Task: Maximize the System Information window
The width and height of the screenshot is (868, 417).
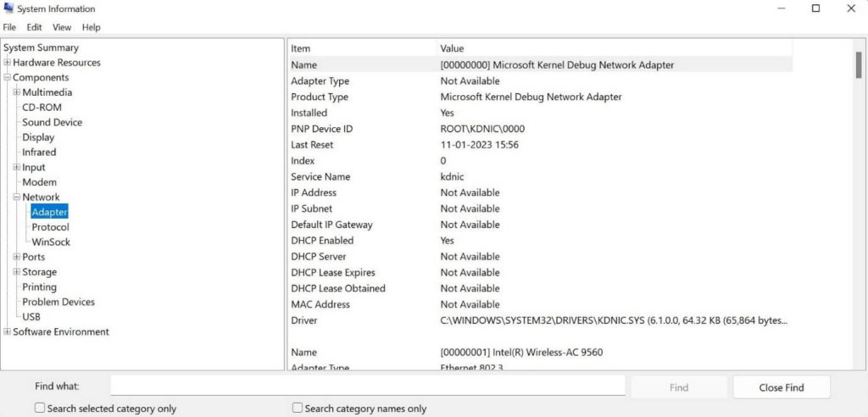Action: [815, 8]
